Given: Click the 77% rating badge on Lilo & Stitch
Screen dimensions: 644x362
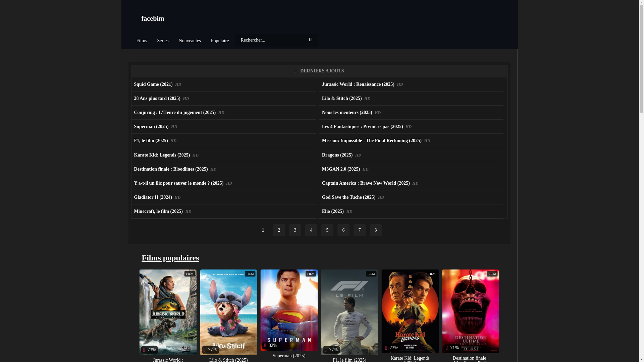Looking at the screenshot, I should pos(210,350).
